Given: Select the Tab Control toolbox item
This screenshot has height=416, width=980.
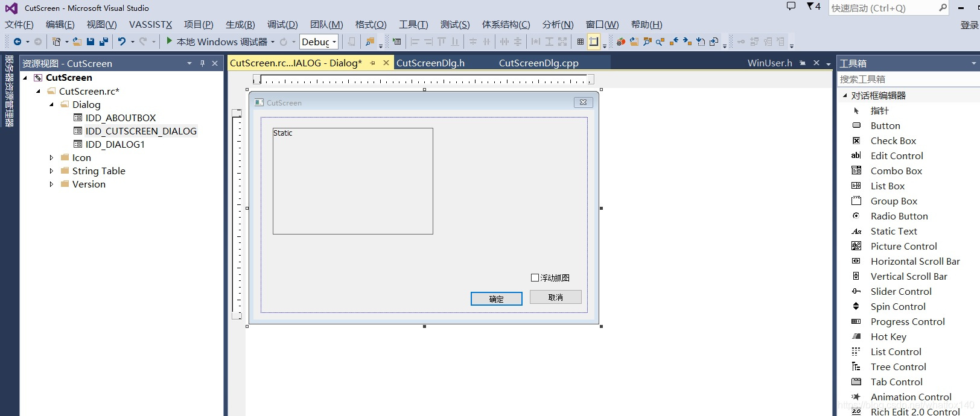Looking at the screenshot, I should tap(896, 382).
